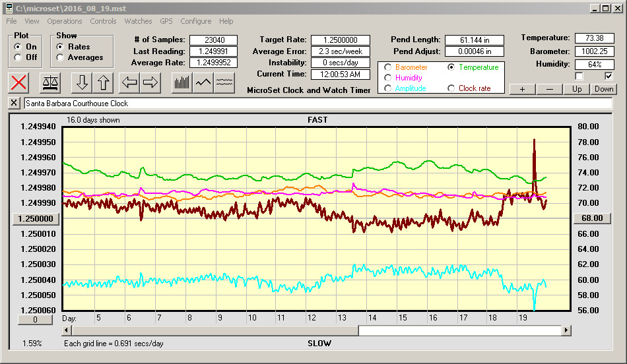This screenshot has height=364, width=627.
Task: Select the Humidity radio button
Action: (387, 78)
